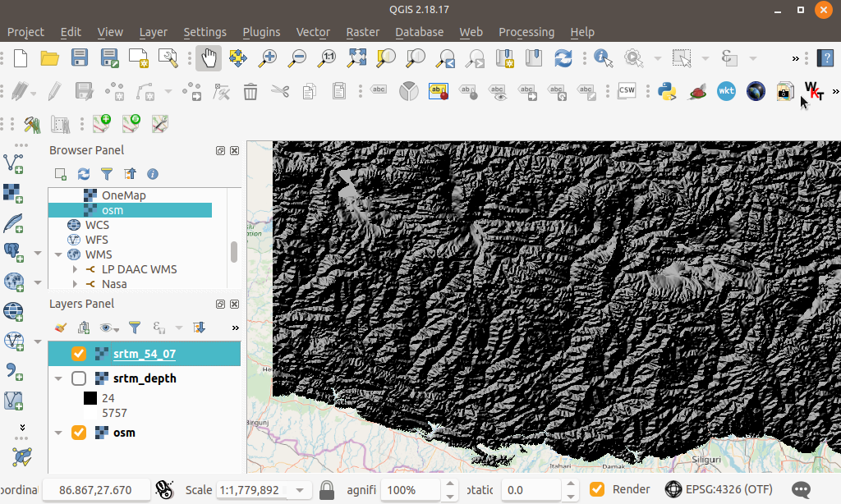
Task: Click the Zoom Out magnifier tool
Action: [296, 58]
